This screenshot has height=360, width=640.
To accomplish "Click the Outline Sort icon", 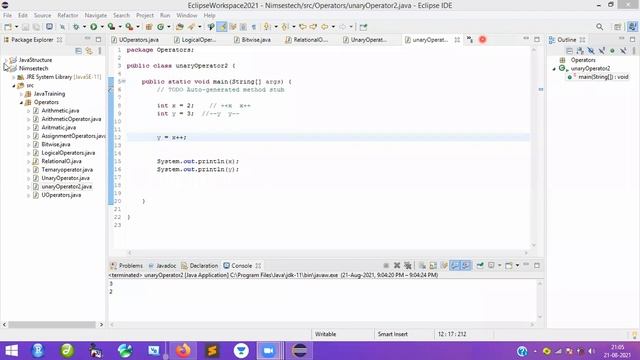I will point(580,51).
